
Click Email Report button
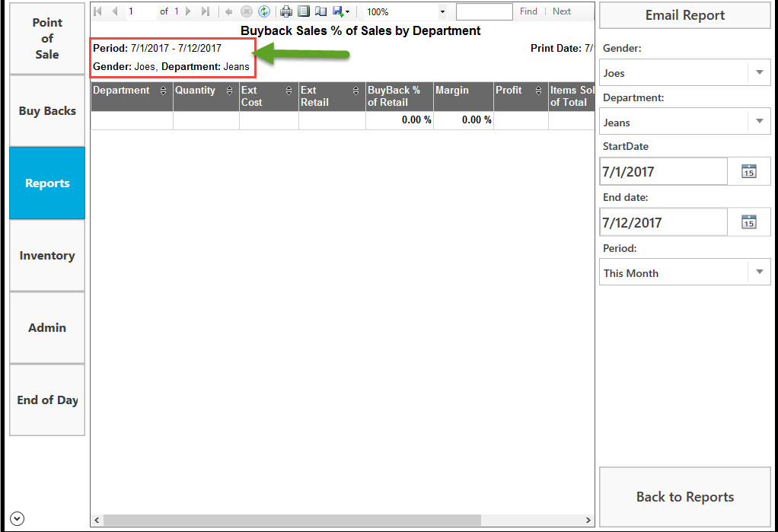click(x=684, y=15)
